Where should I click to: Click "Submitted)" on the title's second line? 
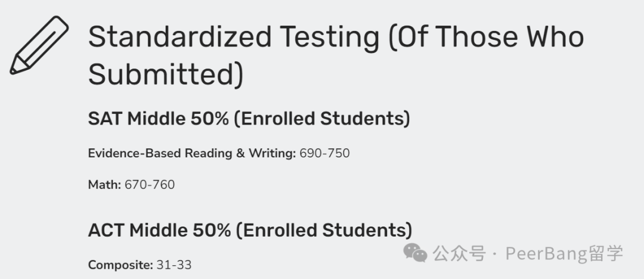click(166, 75)
